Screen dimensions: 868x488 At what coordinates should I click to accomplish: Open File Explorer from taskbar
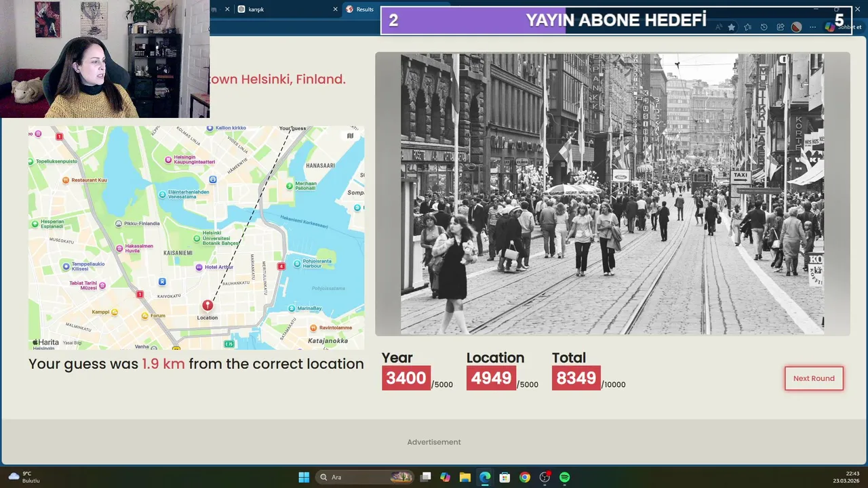[465, 477]
